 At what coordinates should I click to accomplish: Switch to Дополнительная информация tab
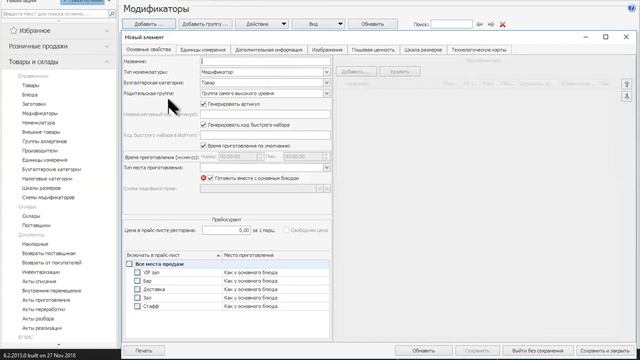[x=269, y=50]
